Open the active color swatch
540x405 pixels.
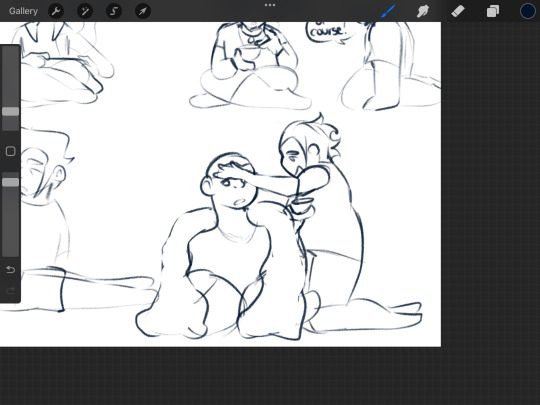pyautogui.click(x=527, y=11)
